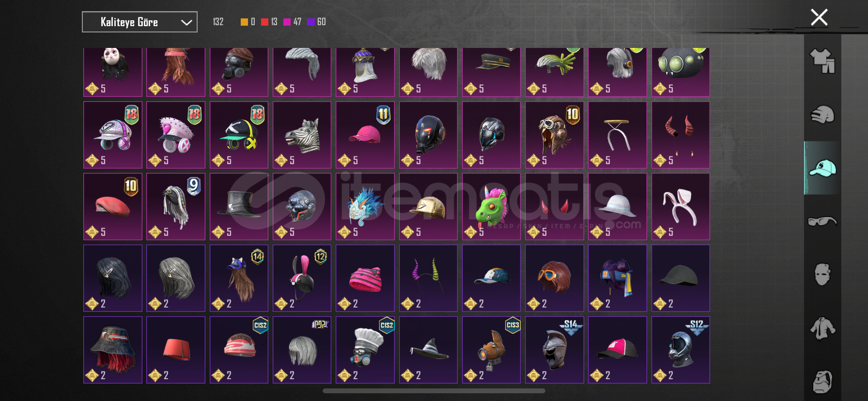Image resolution: width=868 pixels, height=401 pixels.
Task: Close the inventory with the X button
Action: coord(819,17)
